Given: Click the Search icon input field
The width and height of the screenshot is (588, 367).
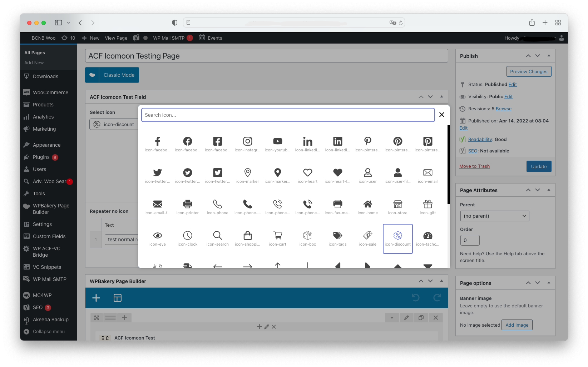Looking at the screenshot, I should click(288, 115).
